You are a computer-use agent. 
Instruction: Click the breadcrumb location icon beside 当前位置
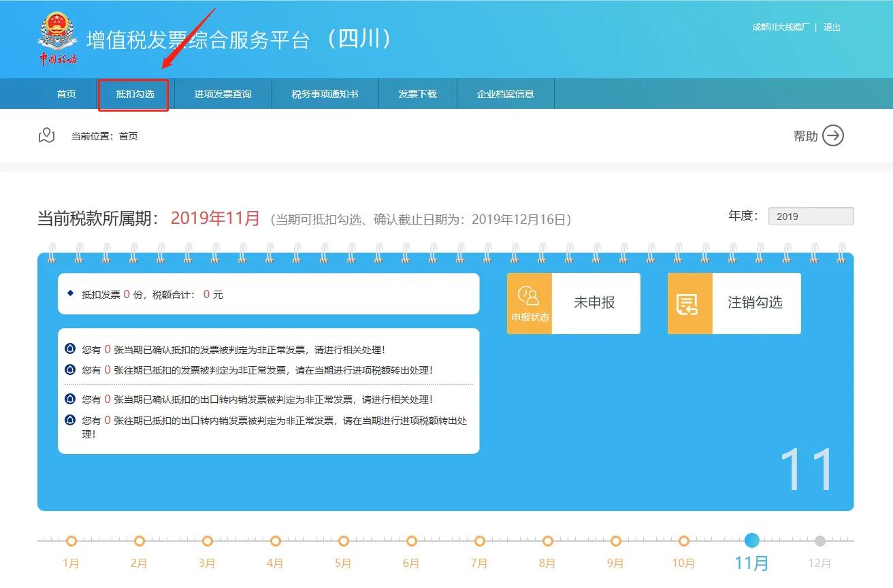46,135
